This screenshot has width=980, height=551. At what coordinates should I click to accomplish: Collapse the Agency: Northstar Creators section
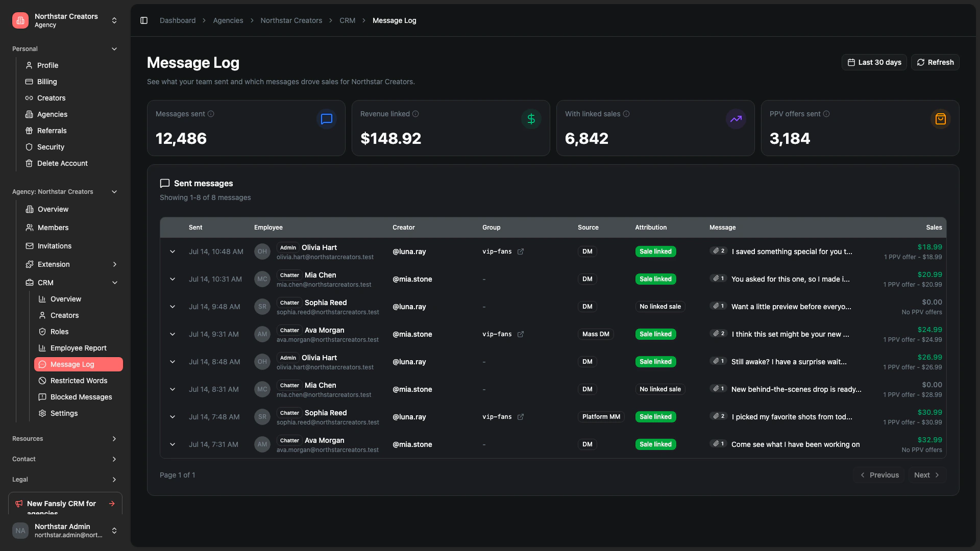(x=114, y=192)
